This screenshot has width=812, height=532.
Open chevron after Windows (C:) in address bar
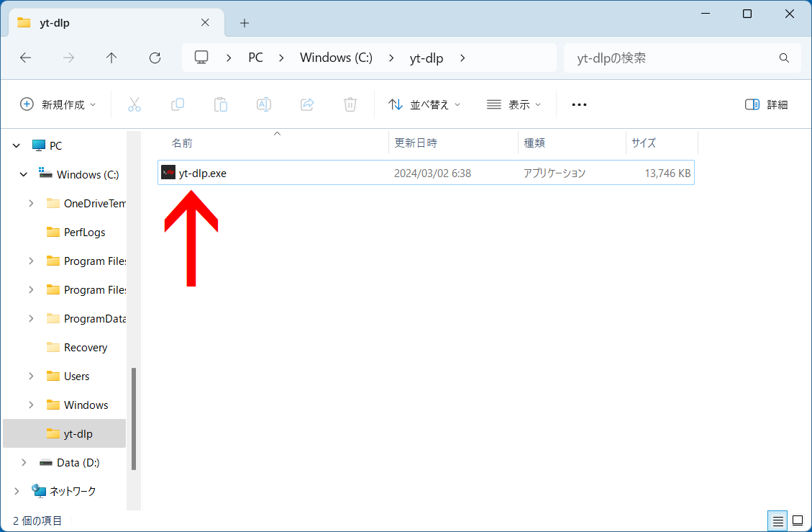[391, 58]
